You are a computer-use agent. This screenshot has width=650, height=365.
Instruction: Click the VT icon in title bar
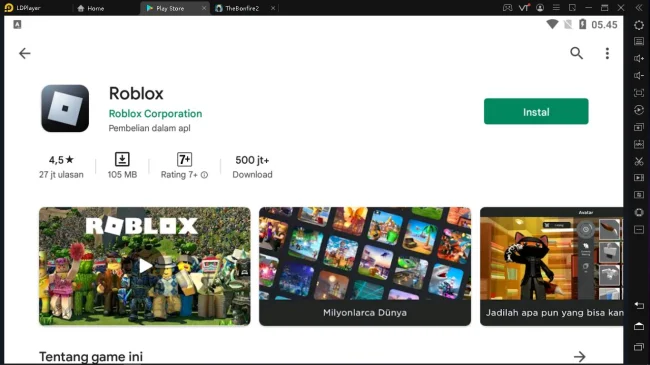524,8
